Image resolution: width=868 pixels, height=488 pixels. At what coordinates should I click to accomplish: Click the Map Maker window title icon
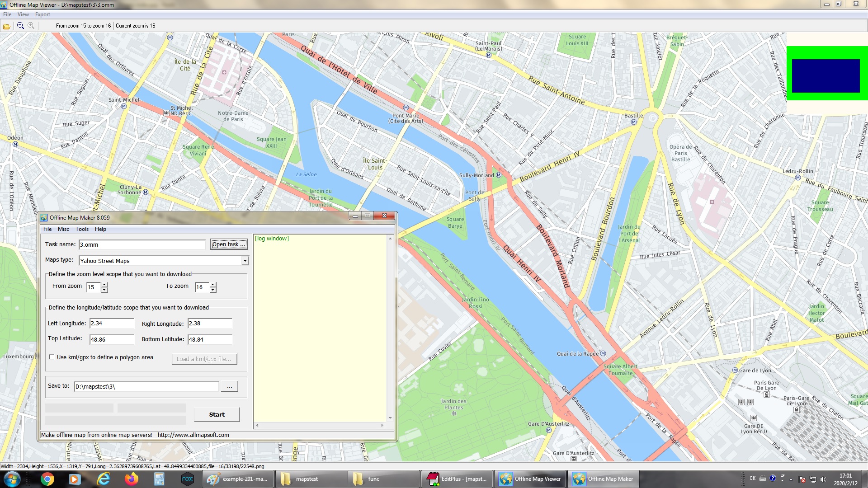point(44,217)
